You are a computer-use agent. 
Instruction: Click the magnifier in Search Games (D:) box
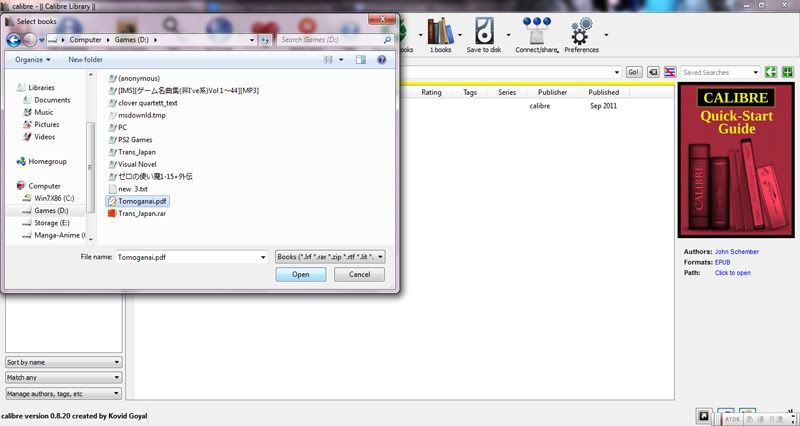point(387,40)
